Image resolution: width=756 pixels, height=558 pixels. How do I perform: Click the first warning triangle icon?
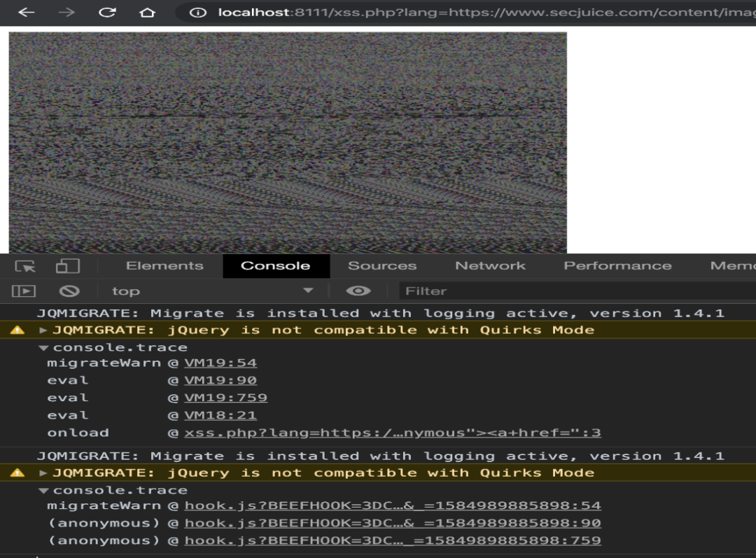point(17,330)
